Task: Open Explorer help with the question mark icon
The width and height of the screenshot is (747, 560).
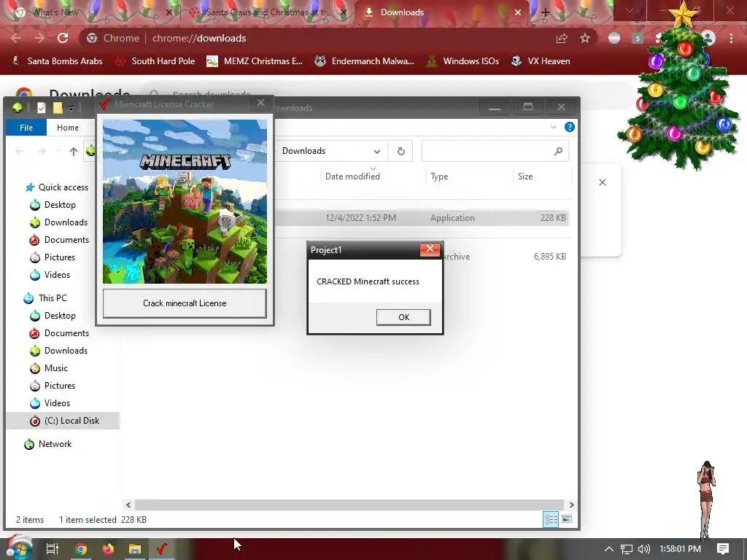Action: coord(569,127)
